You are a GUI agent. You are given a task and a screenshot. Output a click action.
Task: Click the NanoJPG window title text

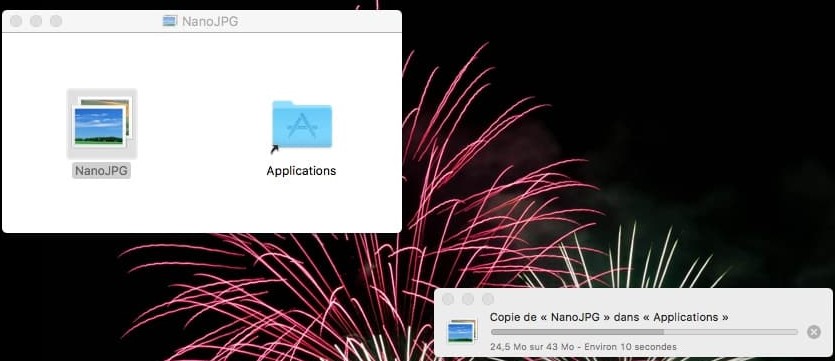[x=210, y=21]
